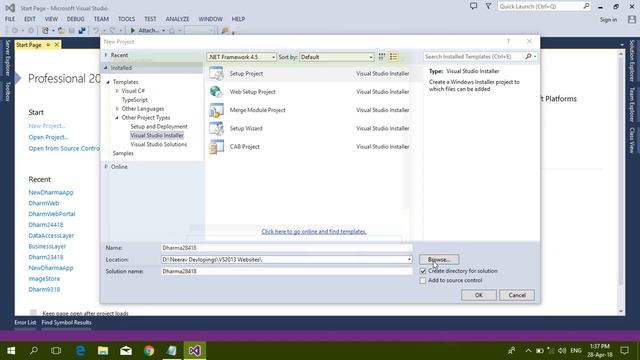Click the account avatar icon near Sign in
This screenshot has width=640, height=360.
(632, 19)
